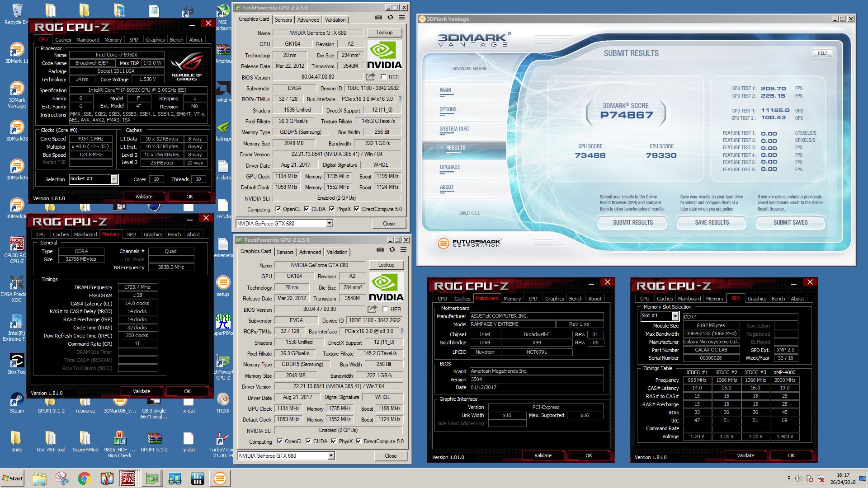Click the taskbar clock showing 16:17
The height and width of the screenshot is (488, 868).
pyautogui.click(x=843, y=479)
